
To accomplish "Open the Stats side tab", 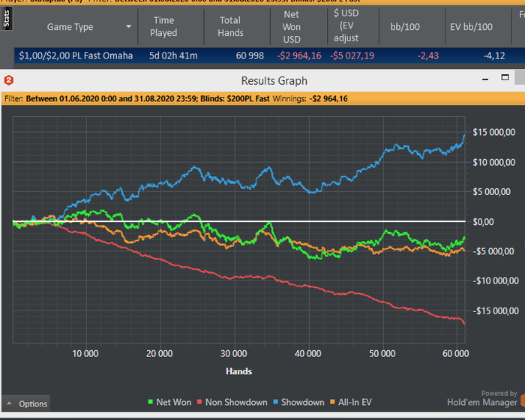I will point(6,19).
